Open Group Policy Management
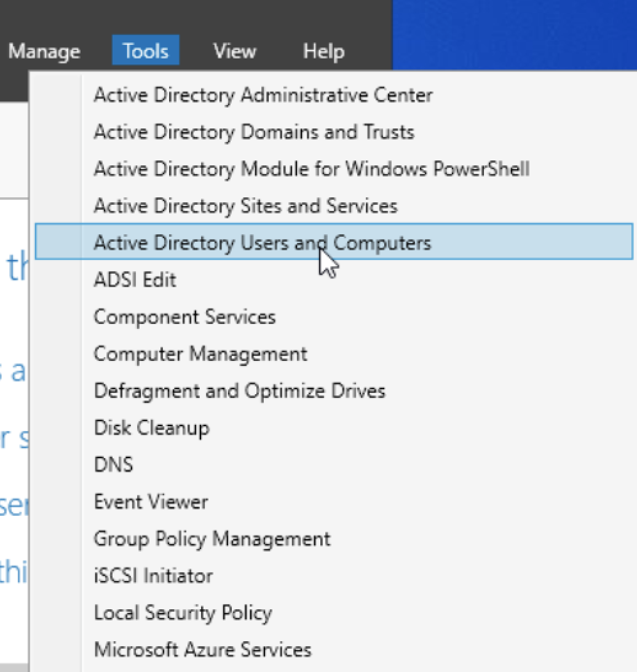Viewport: 637px width, 672px height. (333, 539)
